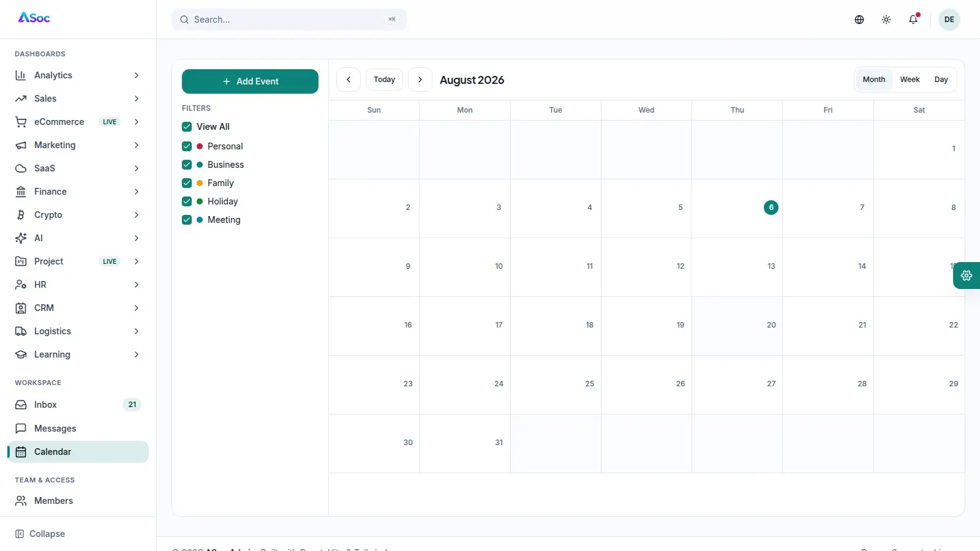
Task: Click the Analytics bar chart icon
Action: [x=21, y=75]
